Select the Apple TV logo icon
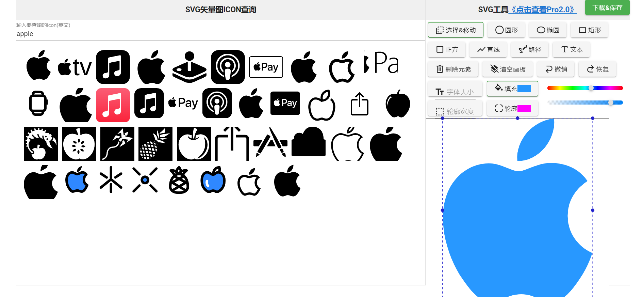 tap(75, 67)
